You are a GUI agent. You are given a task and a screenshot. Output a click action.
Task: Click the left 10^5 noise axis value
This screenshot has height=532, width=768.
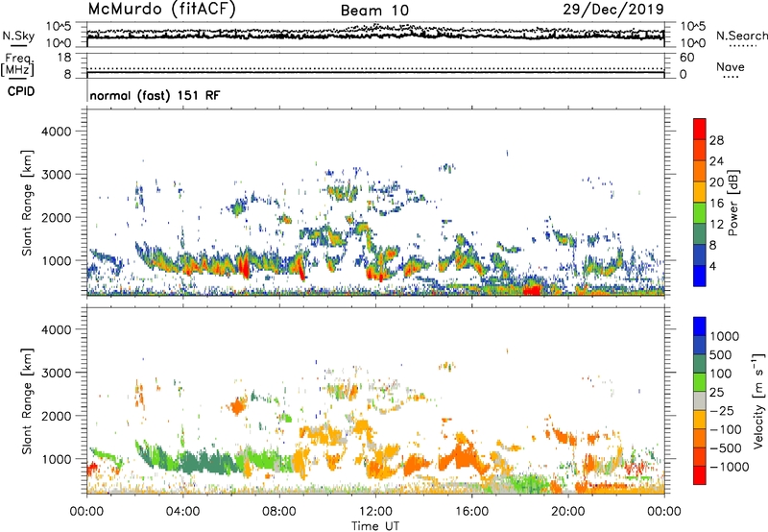[59, 27]
